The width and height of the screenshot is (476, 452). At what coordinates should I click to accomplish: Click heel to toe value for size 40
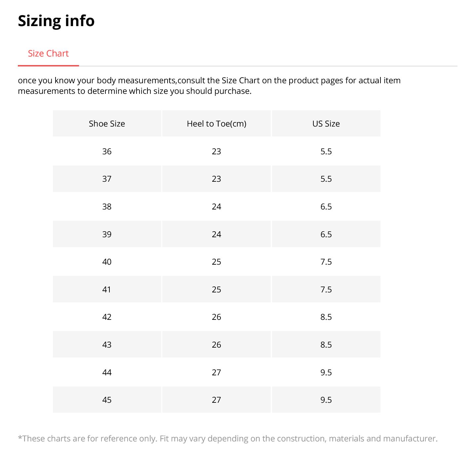coord(217,262)
